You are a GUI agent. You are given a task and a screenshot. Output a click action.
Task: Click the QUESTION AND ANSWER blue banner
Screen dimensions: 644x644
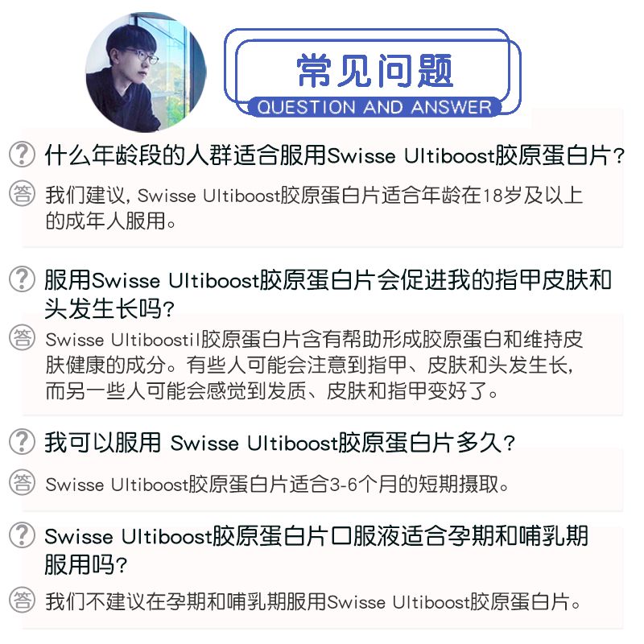(374, 107)
